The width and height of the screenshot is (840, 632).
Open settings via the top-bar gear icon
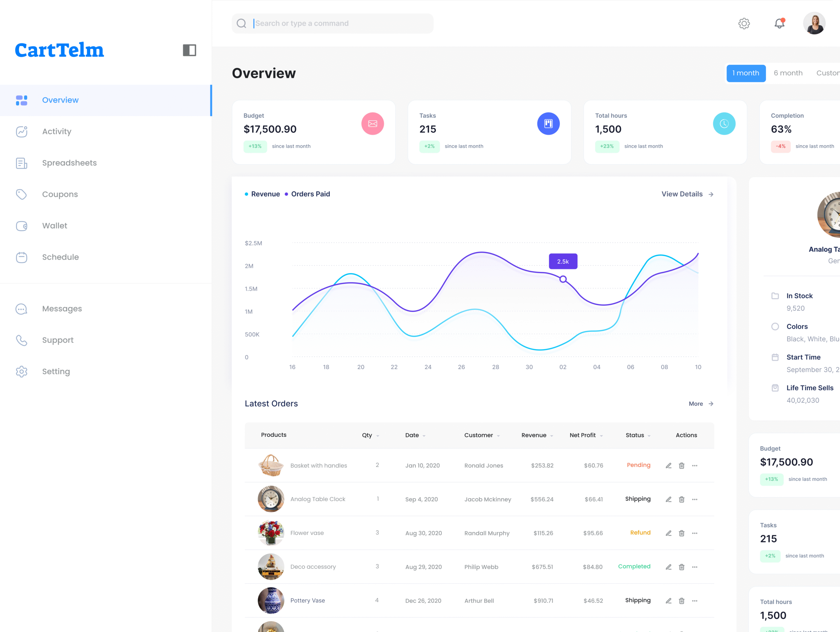(x=744, y=24)
